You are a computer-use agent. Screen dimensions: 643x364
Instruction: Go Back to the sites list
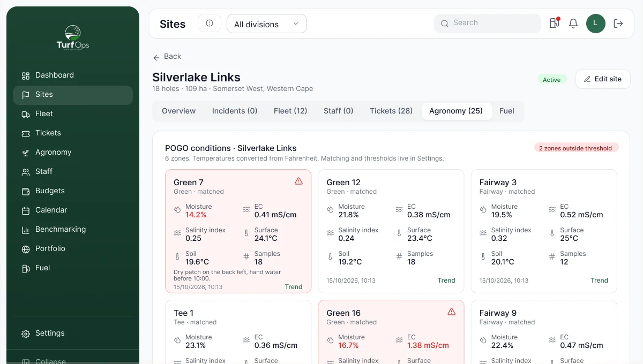[x=167, y=57]
